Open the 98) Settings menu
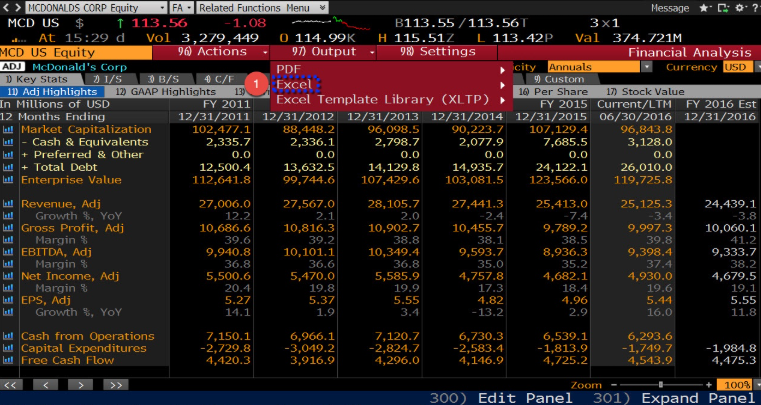This screenshot has width=761, height=405. [437, 52]
